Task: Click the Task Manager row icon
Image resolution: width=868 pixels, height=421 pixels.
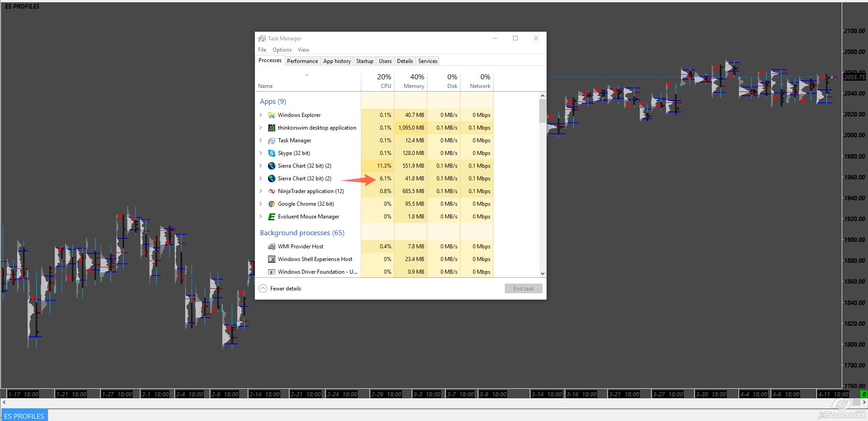Action: click(272, 140)
